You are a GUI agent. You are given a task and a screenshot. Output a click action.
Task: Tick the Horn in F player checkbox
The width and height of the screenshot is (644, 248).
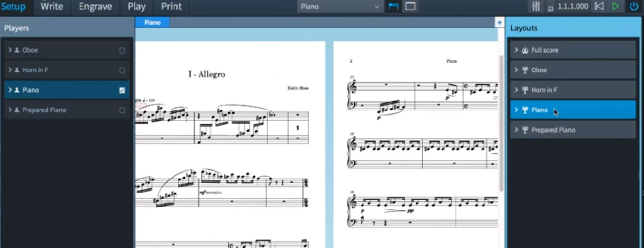[122, 70]
